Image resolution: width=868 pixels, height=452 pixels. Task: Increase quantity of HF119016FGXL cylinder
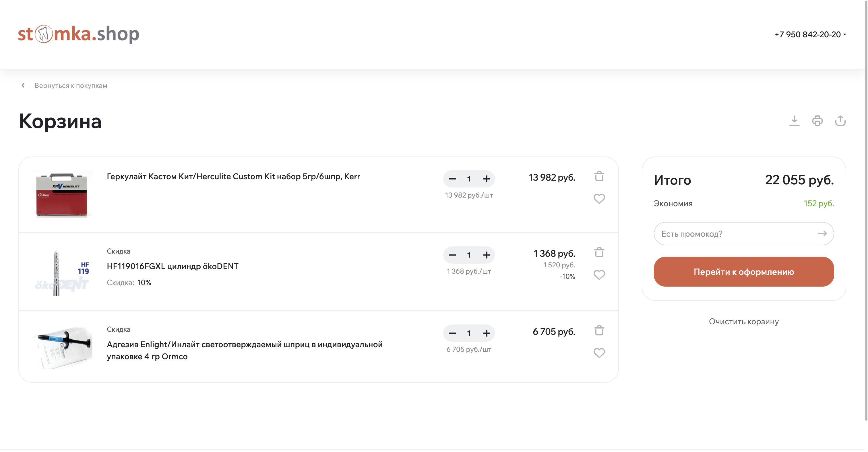coord(487,255)
